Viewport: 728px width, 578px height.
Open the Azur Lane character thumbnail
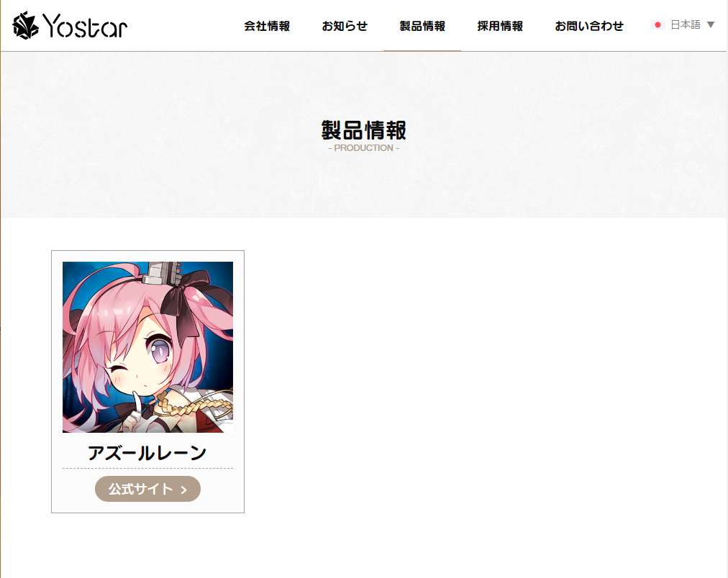[x=147, y=347]
